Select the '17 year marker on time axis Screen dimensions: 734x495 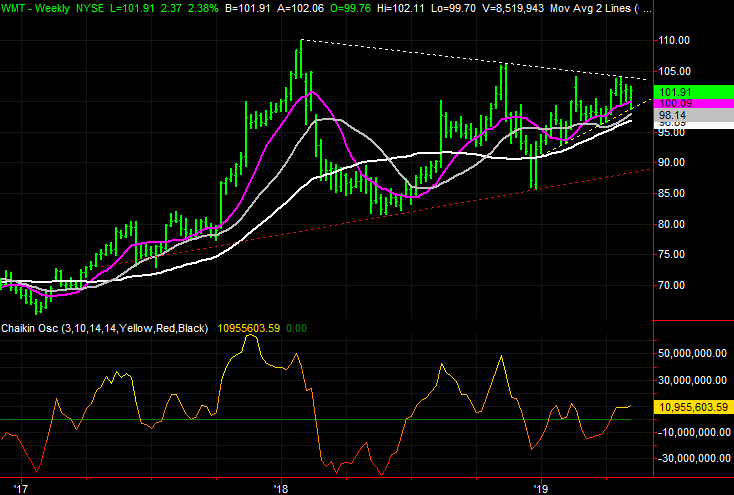[22, 489]
